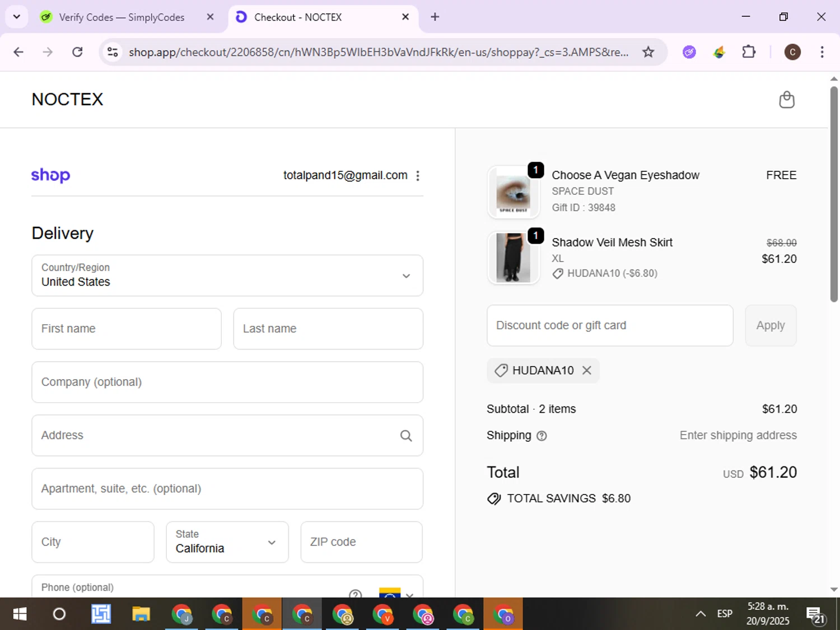Click the Shadow Veil Mesh Skirt title
Screen dimensions: 840x630
[x=612, y=242]
